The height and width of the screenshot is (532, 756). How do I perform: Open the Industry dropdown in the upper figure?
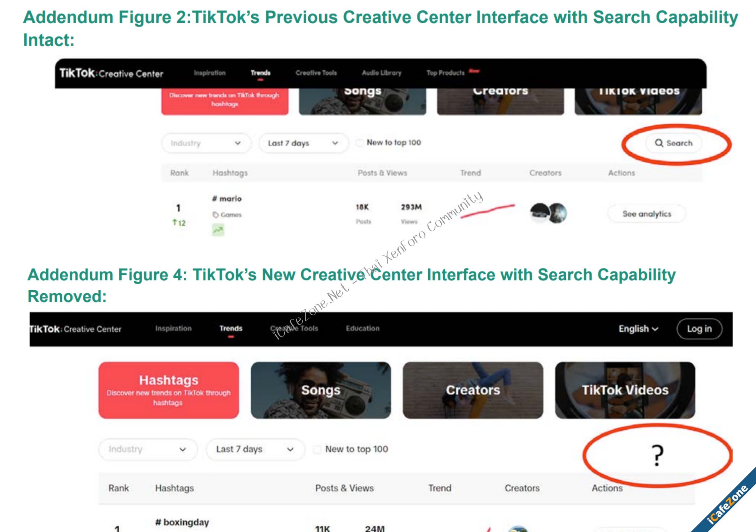[206, 143]
